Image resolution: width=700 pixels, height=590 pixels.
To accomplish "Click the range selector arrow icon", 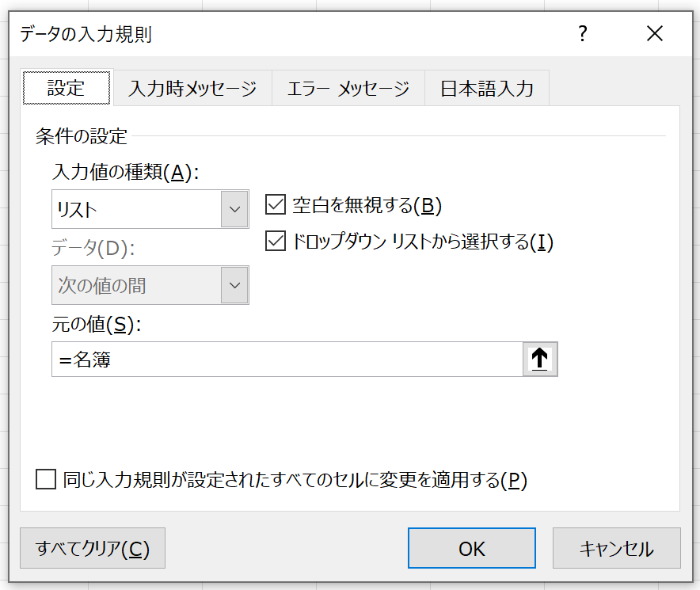I will tap(540, 359).
